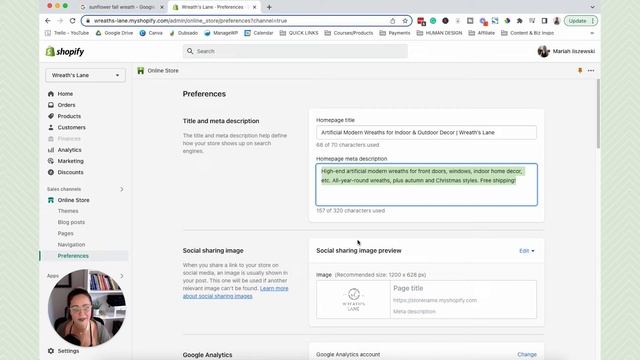Image resolution: width=640 pixels, height=360 pixels.
Task: Open the Google Drive bookmark
Action: [x=114, y=33]
